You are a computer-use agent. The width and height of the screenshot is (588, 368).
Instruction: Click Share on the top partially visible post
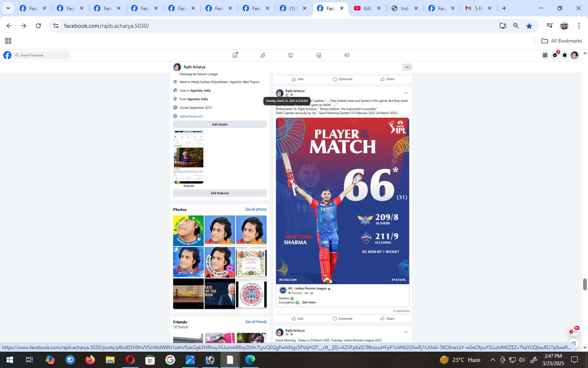(x=388, y=79)
